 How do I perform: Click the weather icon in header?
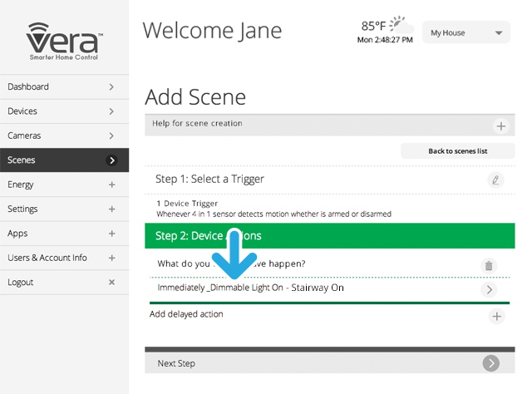[x=399, y=24]
